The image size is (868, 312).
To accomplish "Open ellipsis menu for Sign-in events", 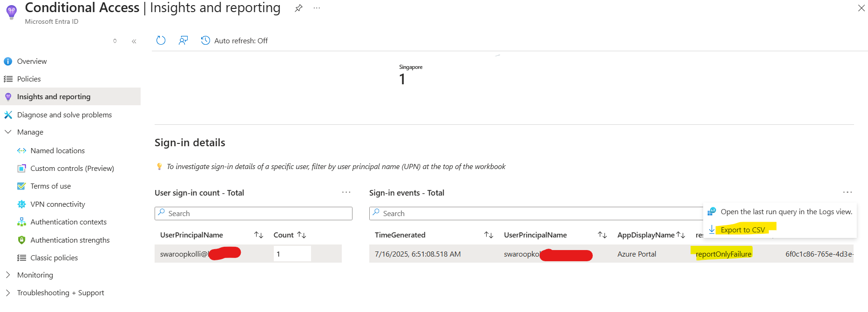I will pos(848,192).
